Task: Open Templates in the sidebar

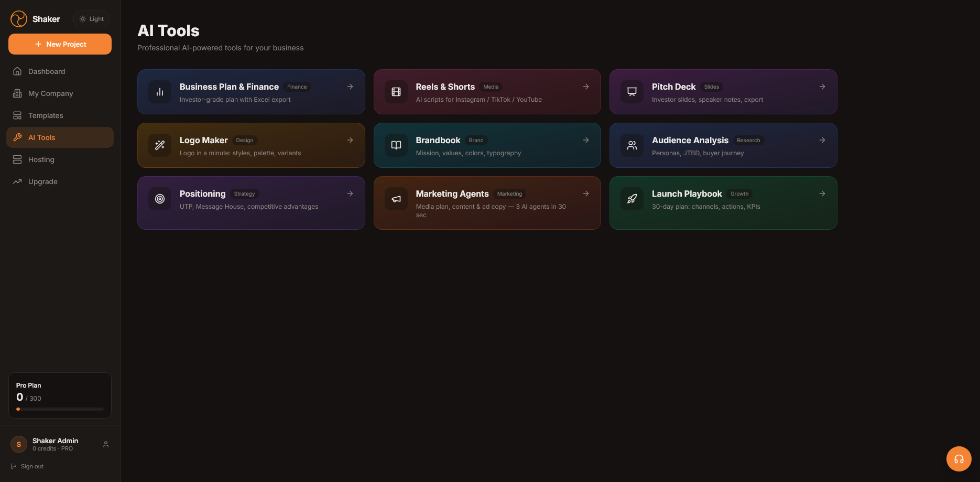Action: (60, 115)
